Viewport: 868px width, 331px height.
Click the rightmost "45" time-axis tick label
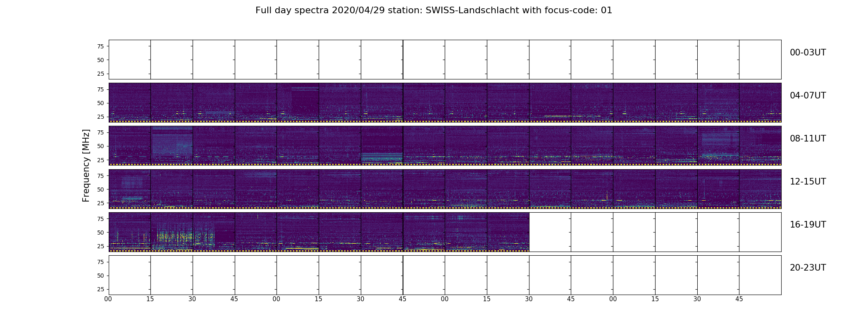tap(739, 299)
